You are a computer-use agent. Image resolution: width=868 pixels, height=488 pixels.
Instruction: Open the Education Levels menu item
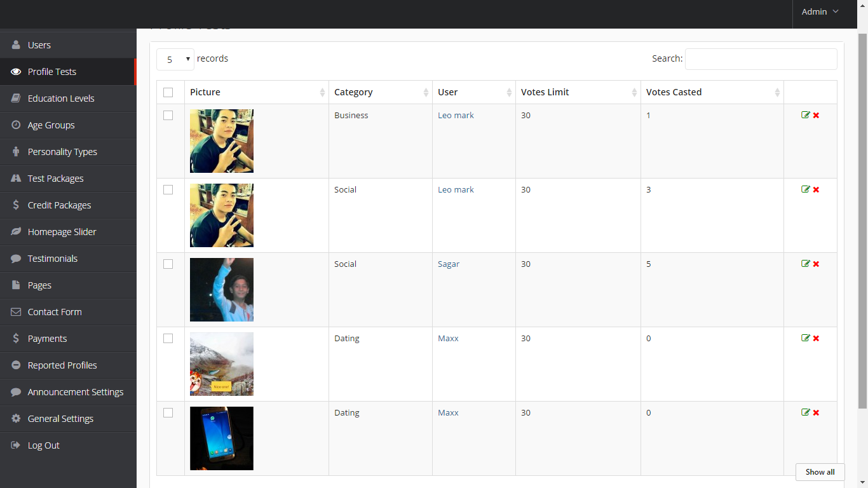tap(68, 98)
